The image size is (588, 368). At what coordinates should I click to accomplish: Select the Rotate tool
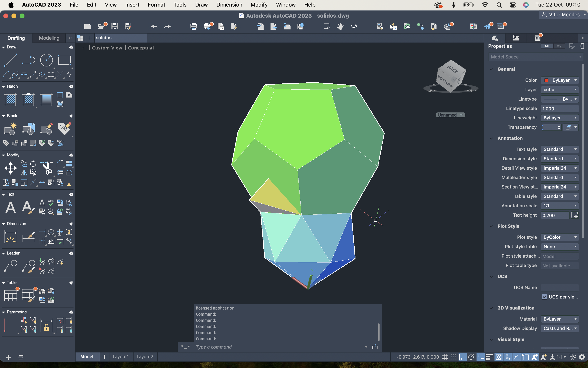pos(33,164)
